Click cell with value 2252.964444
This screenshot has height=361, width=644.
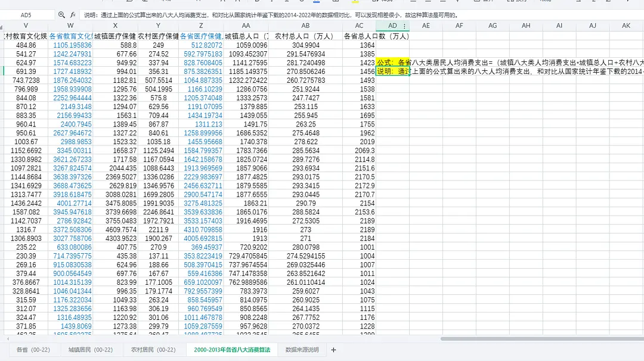click(70, 98)
